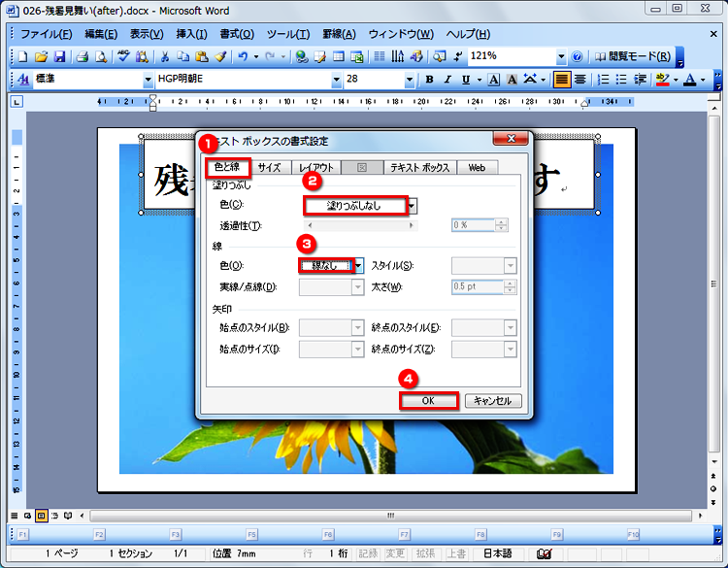728x568 pixels.
Task: Apply font color with the A icon
Action: pos(690,80)
